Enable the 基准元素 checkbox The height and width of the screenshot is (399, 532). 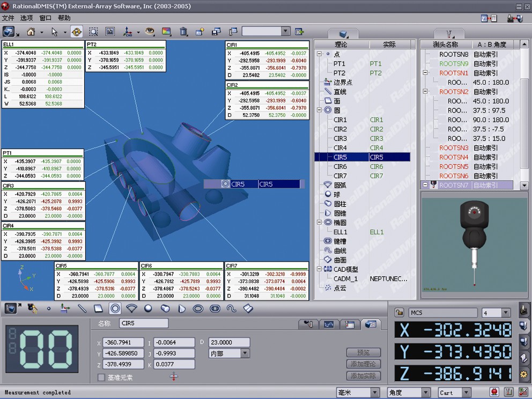coord(101,378)
